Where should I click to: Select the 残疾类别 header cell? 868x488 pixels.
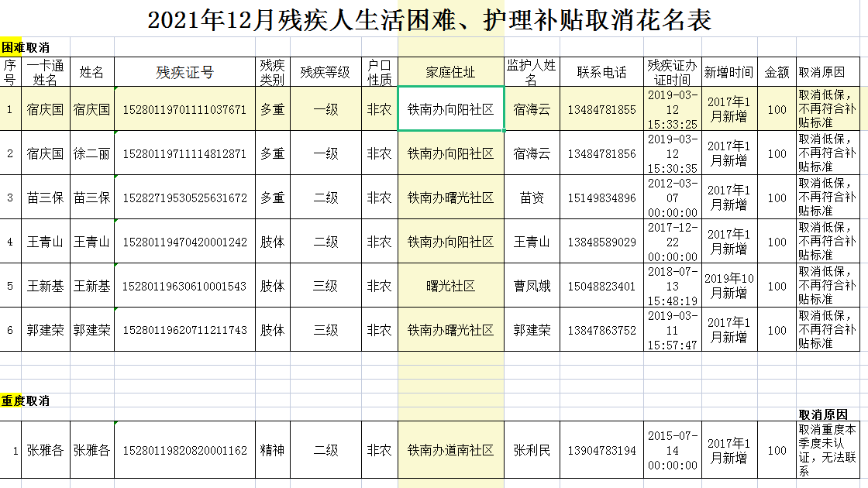pyautogui.click(x=272, y=72)
